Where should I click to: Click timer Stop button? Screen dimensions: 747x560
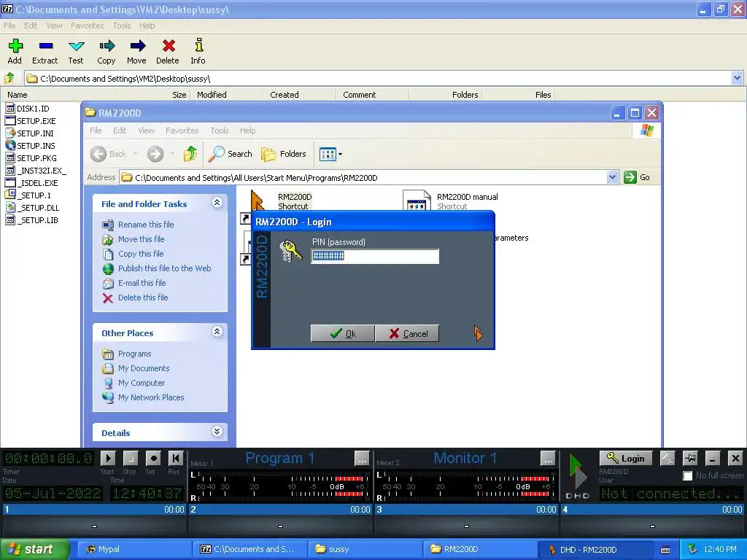click(131, 458)
